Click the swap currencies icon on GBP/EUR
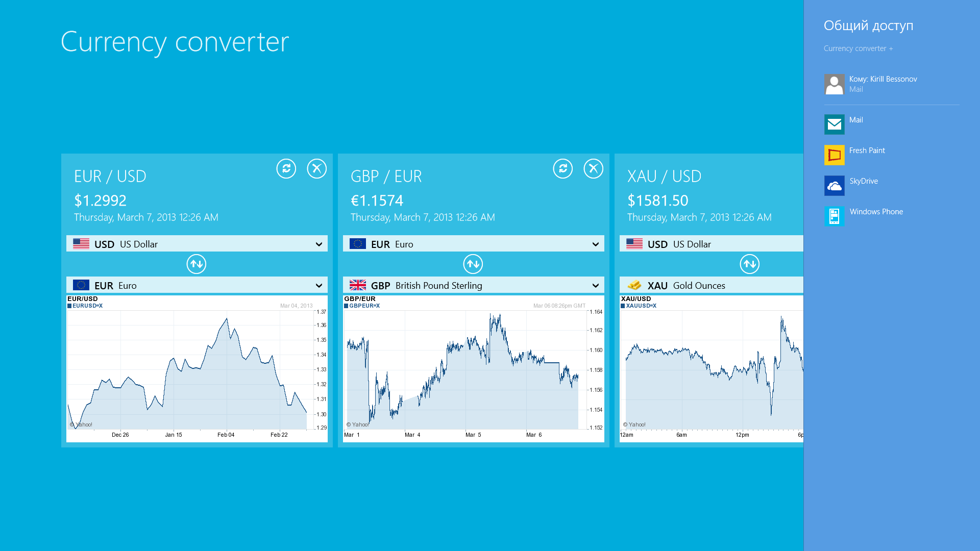Viewport: 980px width, 551px height. [x=473, y=263]
